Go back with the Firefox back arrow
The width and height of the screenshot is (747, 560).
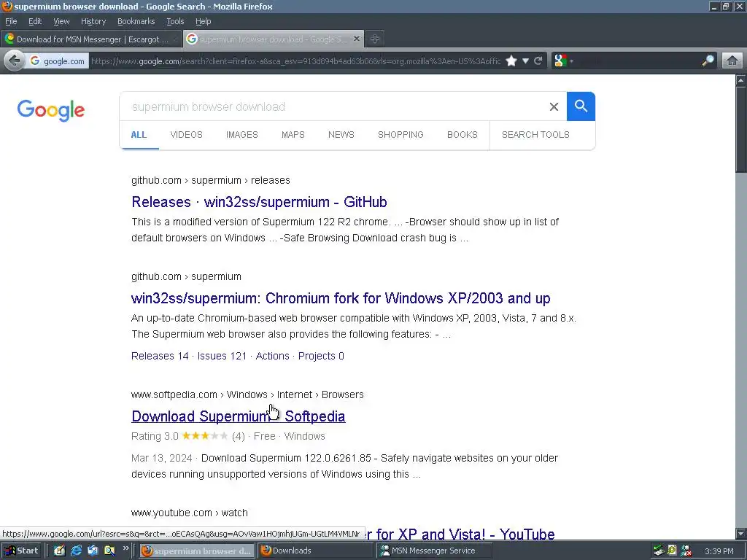coord(15,61)
